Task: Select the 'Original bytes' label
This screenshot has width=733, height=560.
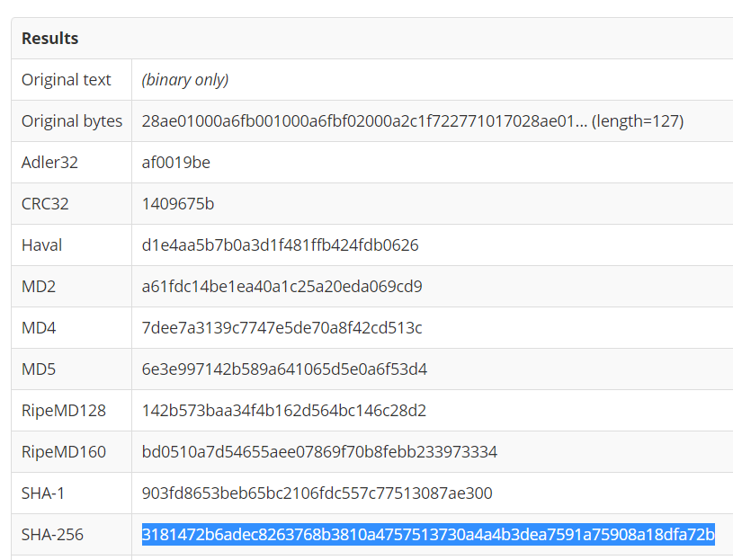Action: click(x=72, y=121)
